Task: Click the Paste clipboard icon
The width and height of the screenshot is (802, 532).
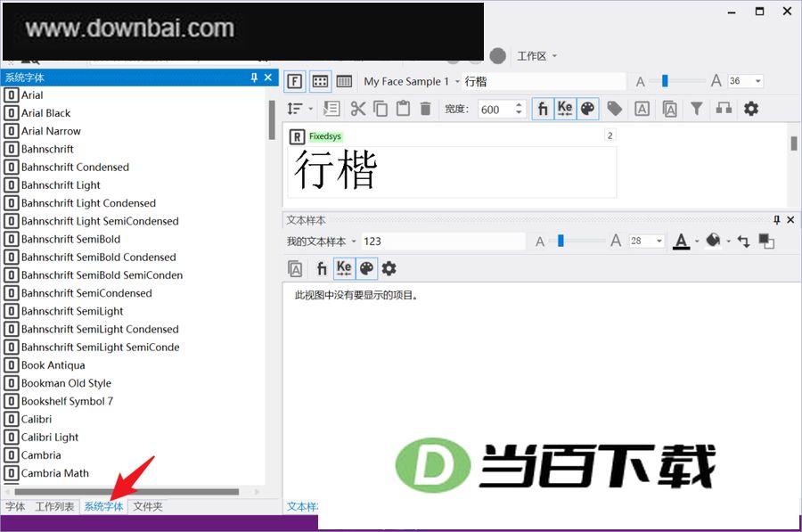Action: click(x=403, y=109)
